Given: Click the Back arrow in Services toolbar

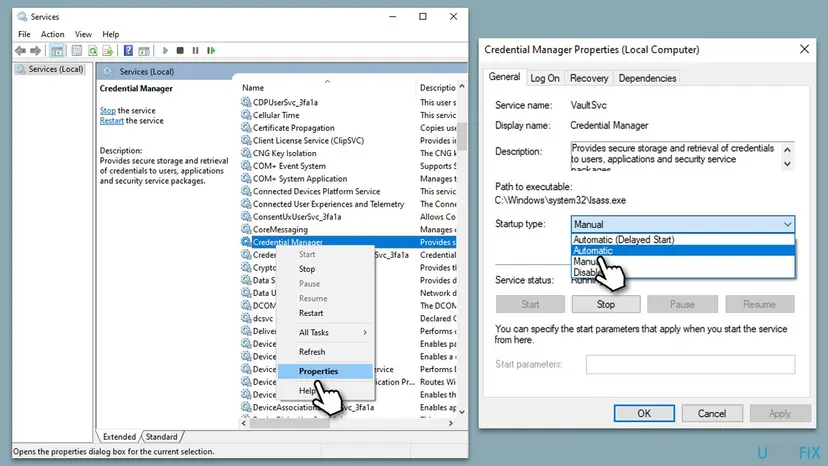Looking at the screenshot, I should pyautogui.click(x=20, y=51).
